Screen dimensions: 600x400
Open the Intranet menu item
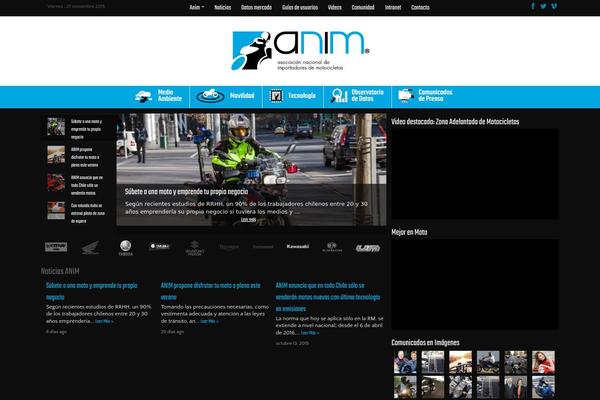coord(393,7)
